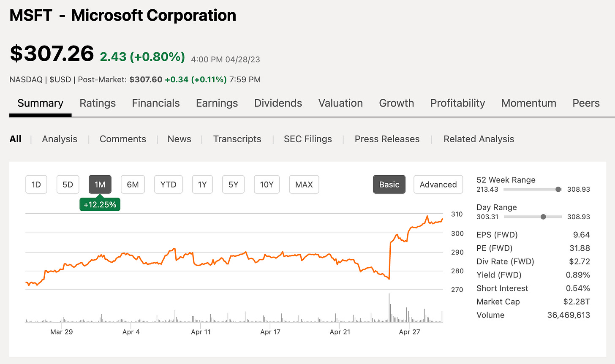Switch to the Ratings tab
The image size is (615, 364).
tap(98, 103)
